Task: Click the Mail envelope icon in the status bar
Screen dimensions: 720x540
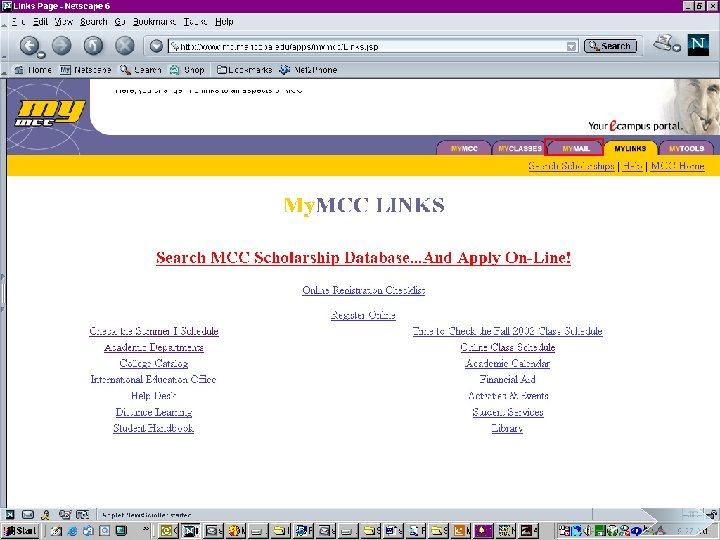Action: (x=28, y=515)
